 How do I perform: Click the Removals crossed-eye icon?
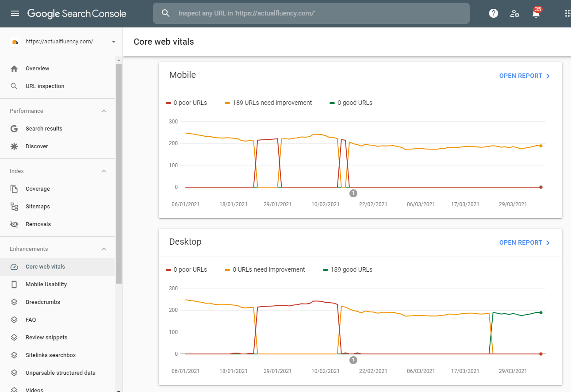[x=14, y=224]
